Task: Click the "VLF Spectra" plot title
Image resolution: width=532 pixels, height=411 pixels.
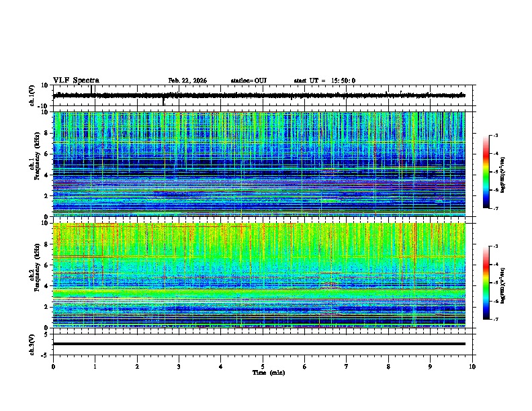Action: 76,80
